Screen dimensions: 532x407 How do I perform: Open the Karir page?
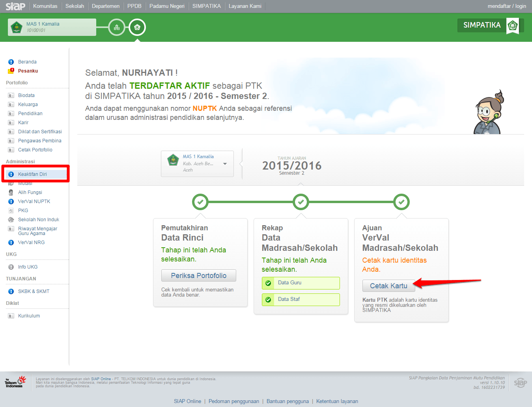[23, 123]
